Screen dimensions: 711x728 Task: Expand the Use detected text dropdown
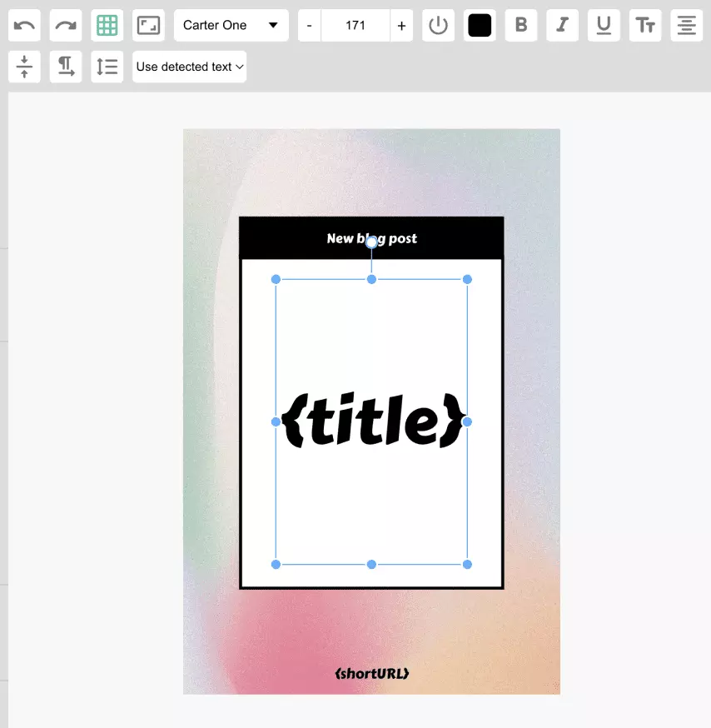[x=189, y=67]
